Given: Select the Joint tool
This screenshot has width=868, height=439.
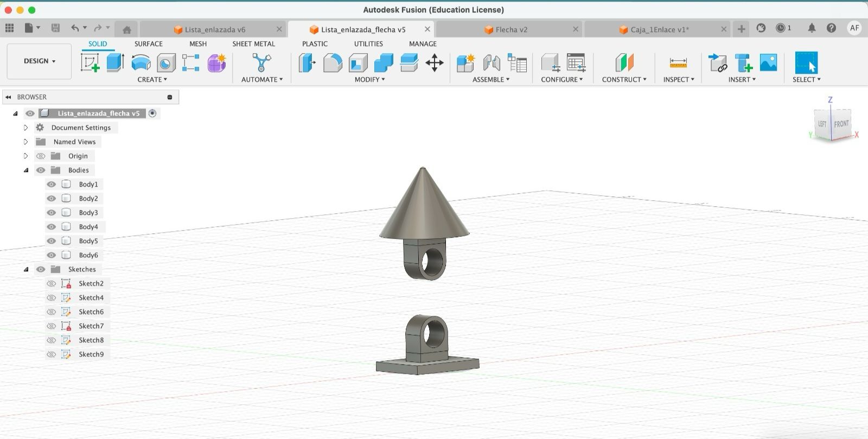Looking at the screenshot, I should (x=492, y=63).
